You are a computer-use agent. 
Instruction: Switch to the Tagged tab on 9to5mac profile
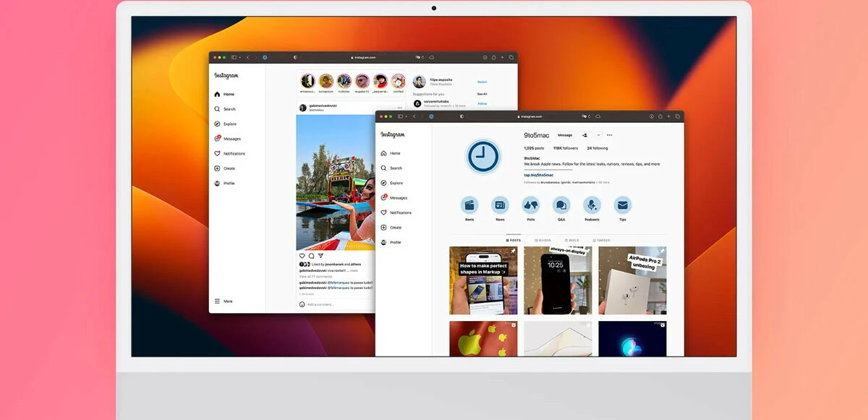pos(601,240)
